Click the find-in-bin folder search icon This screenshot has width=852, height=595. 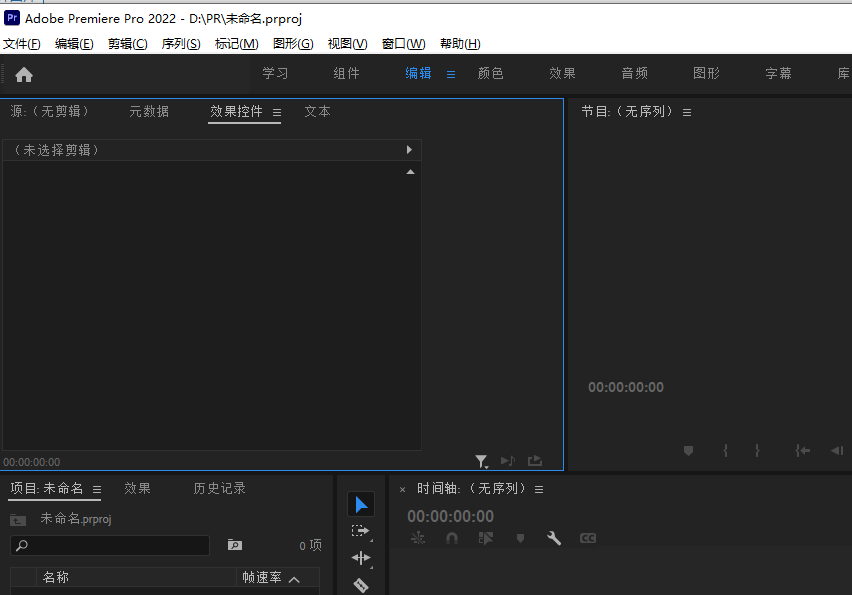[x=235, y=544]
